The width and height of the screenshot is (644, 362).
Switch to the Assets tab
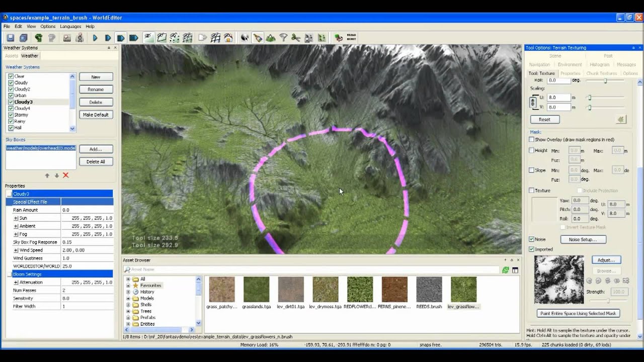[12, 56]
